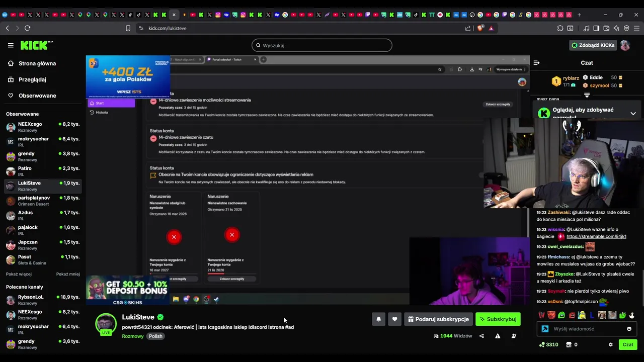Expand the gift leaderboard arrow
This screenshot has width=644, height=362.
pos(587,95)
